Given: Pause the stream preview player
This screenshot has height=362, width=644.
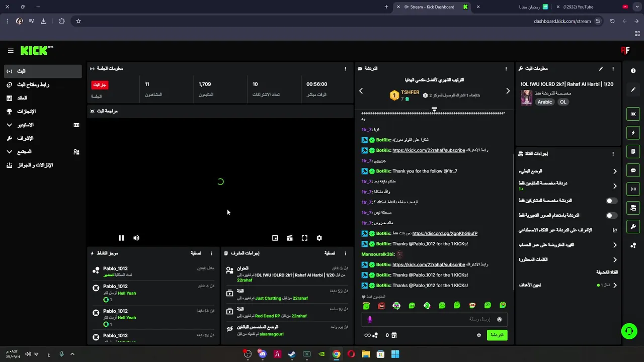Looking at the screenshot, I should click(121, 238).
